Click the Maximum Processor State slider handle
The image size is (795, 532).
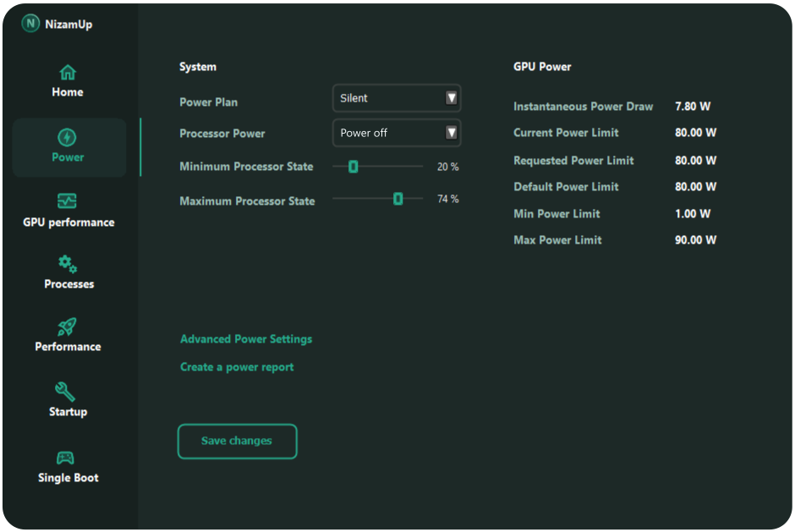(x=397, y=199)
